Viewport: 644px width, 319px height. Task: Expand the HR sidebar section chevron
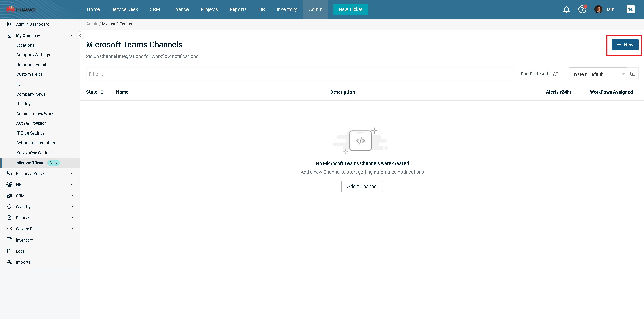coord(72,184)
